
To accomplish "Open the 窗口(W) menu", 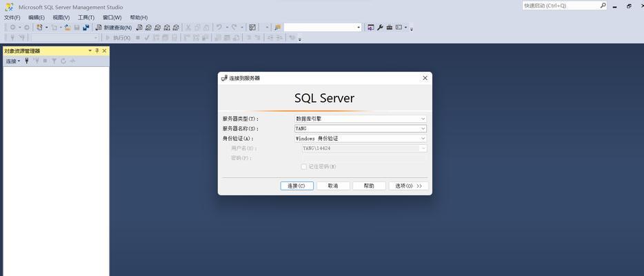I will pos(112,18).
